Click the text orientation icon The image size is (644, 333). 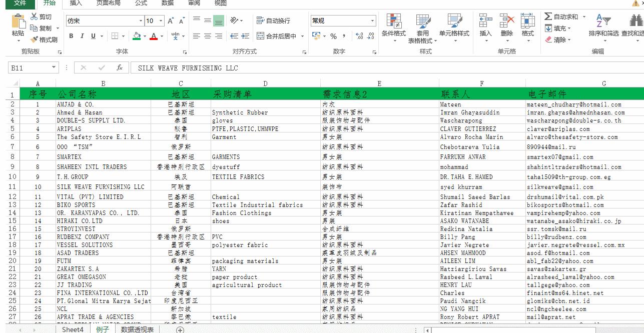click(x=234, y=20)
